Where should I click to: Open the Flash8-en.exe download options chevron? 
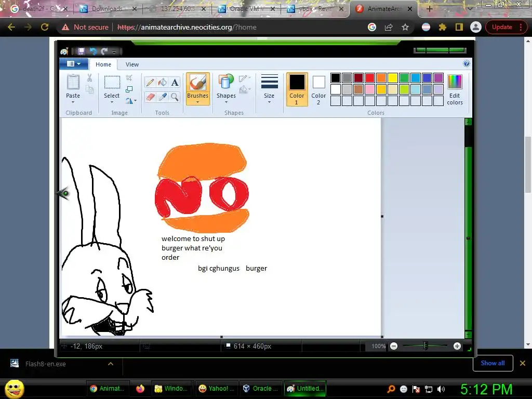[x=111, y=364]
